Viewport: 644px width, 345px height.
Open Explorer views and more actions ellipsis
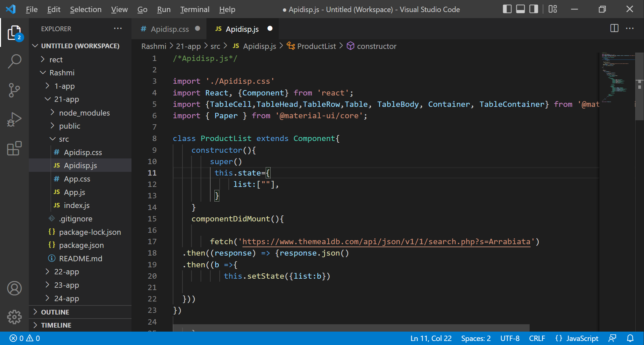coord(118,28)
